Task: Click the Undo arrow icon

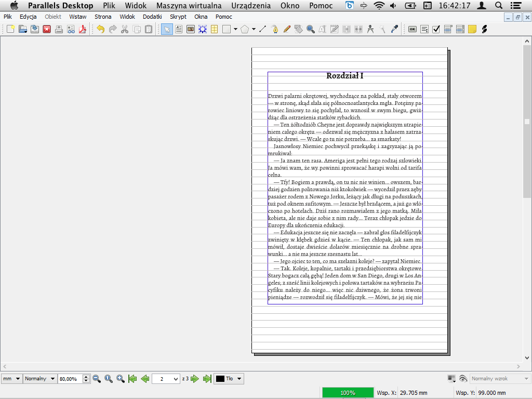Action: click(x=100, y=29)
